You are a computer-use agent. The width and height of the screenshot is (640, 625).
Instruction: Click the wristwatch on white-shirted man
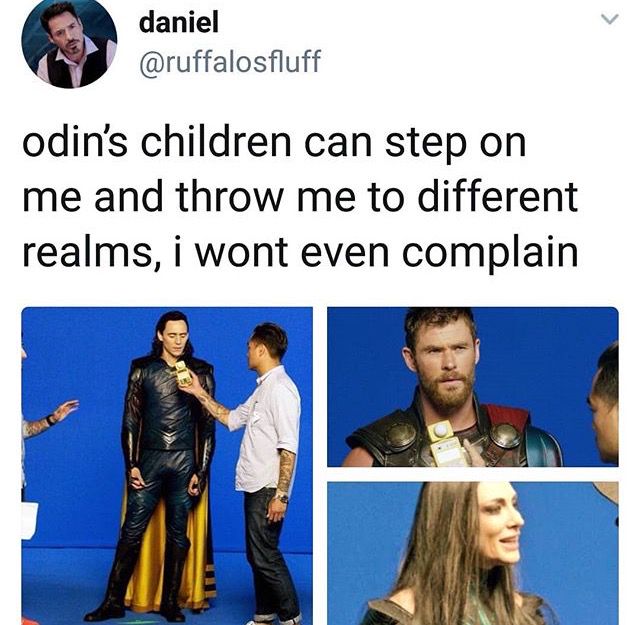click(282, 497)
